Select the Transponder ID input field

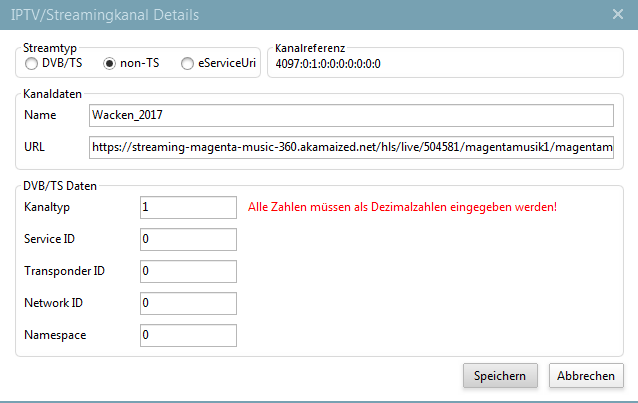pos(189,271)
